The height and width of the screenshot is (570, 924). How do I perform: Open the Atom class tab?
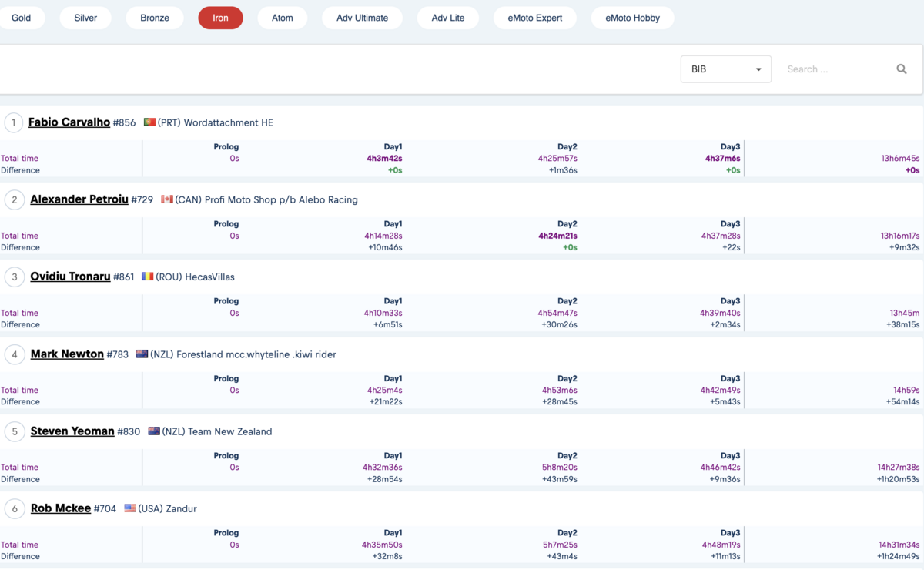click(x=283, y=18)
